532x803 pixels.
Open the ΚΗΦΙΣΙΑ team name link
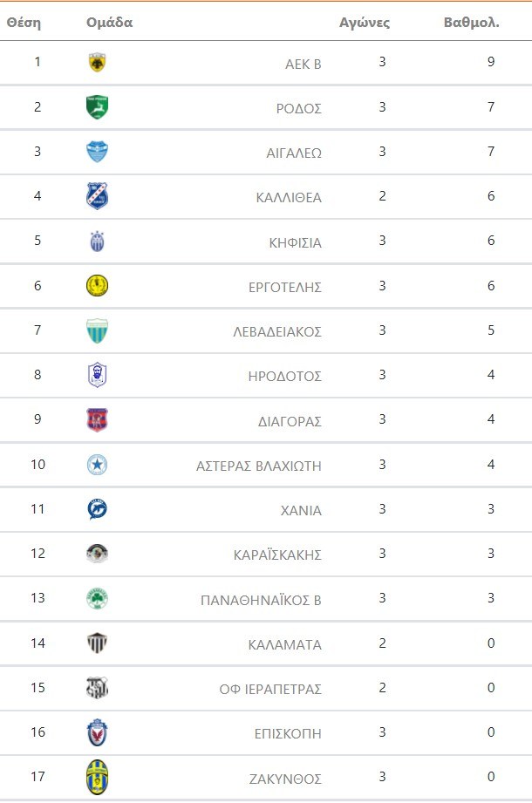coord(296,242)
